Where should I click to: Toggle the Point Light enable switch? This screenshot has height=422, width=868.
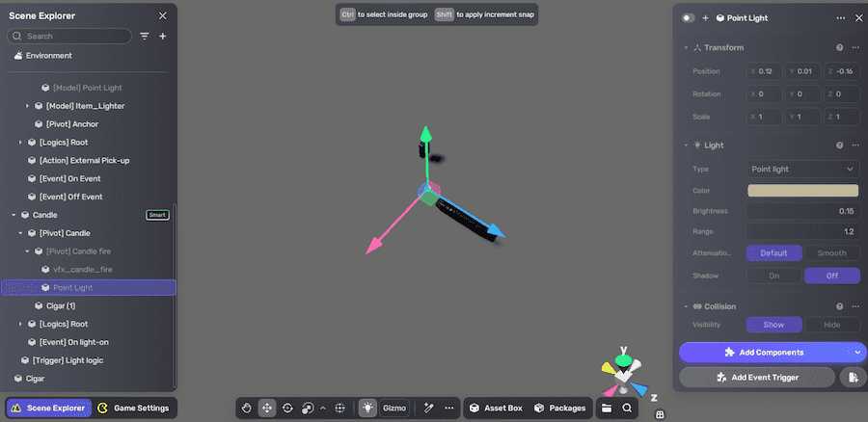tap(688, 18)
